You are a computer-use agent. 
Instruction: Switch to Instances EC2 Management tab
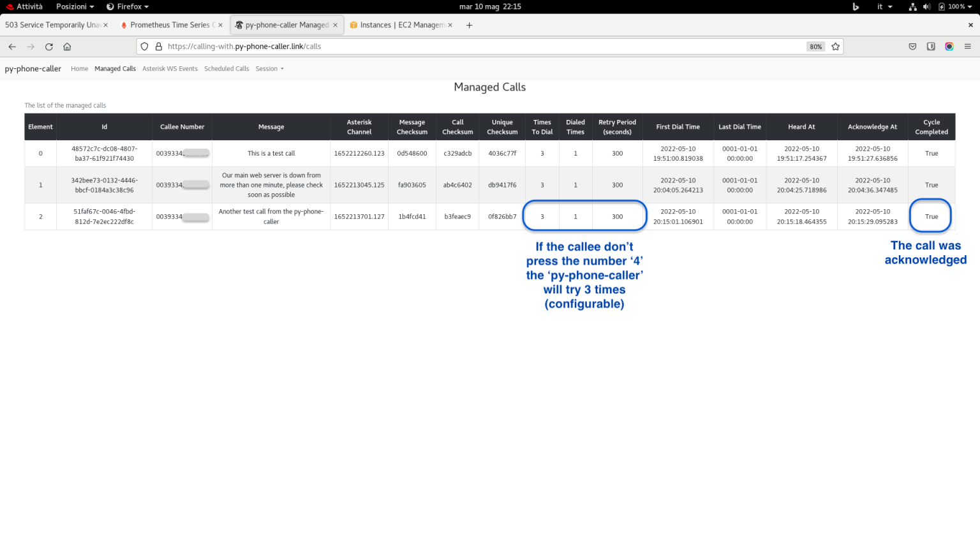coord(401,25)
